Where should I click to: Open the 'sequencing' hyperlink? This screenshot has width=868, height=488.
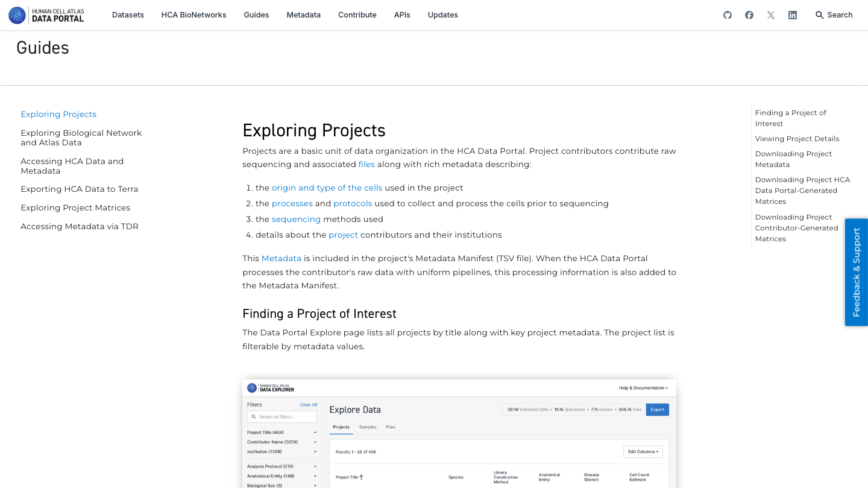point(296,219)
